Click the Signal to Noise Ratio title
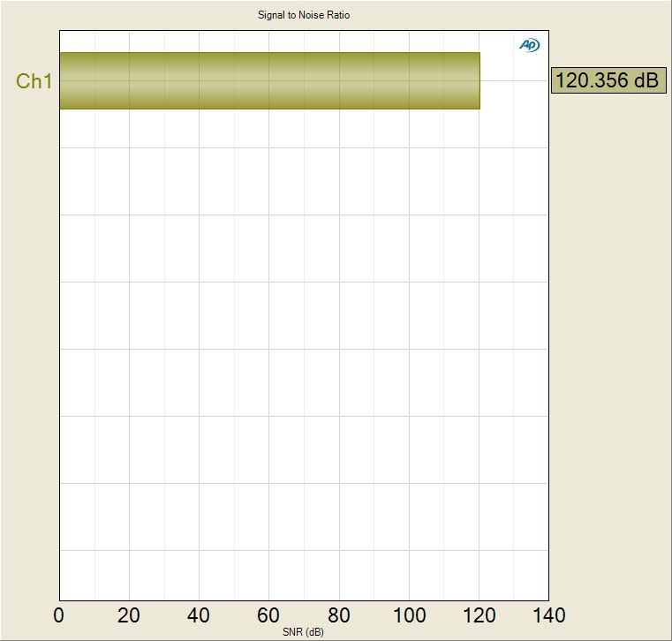The height and width of the screenshot is (641, 672). [x=304, y=15]
